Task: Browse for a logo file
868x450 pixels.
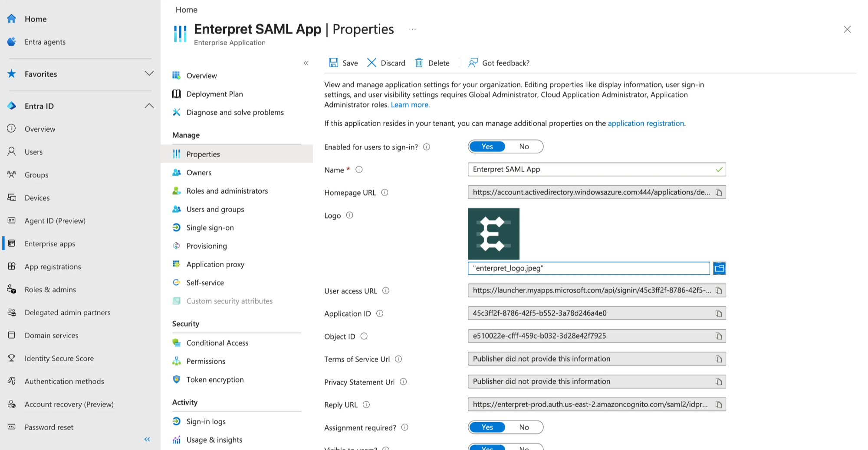Action: coord(719,268)
